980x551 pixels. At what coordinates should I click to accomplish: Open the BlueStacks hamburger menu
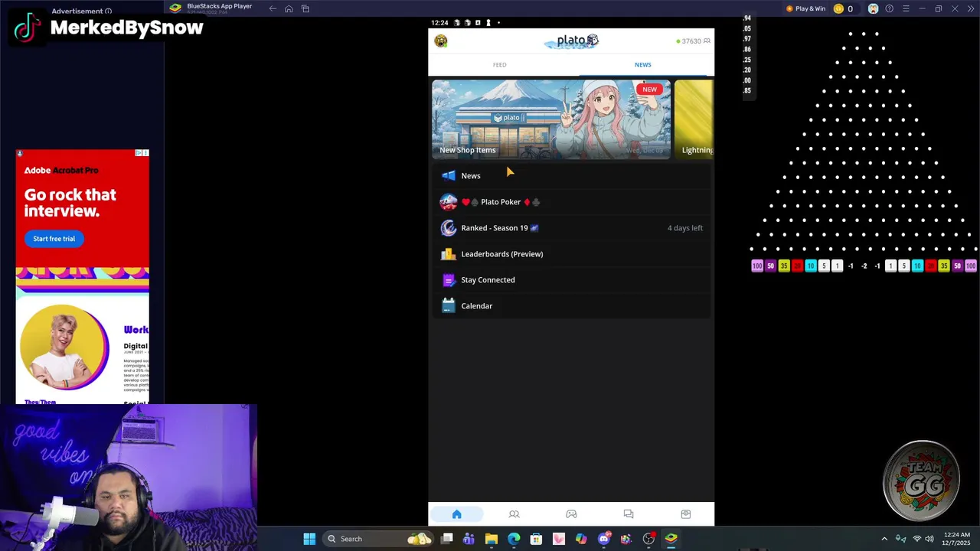click(x=906, y=8)
